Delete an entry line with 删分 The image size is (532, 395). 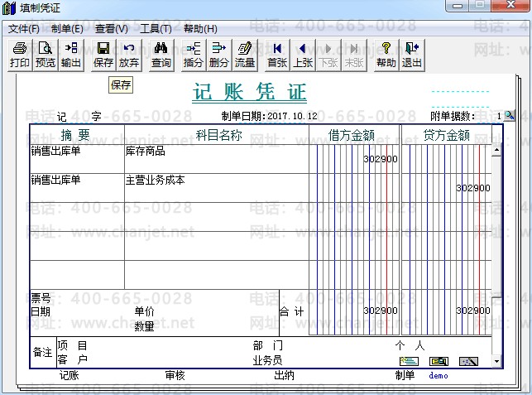219,55
